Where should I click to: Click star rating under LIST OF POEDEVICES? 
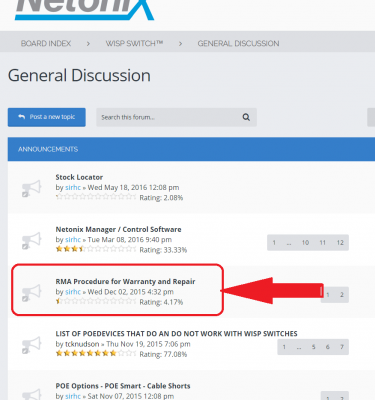96,353
